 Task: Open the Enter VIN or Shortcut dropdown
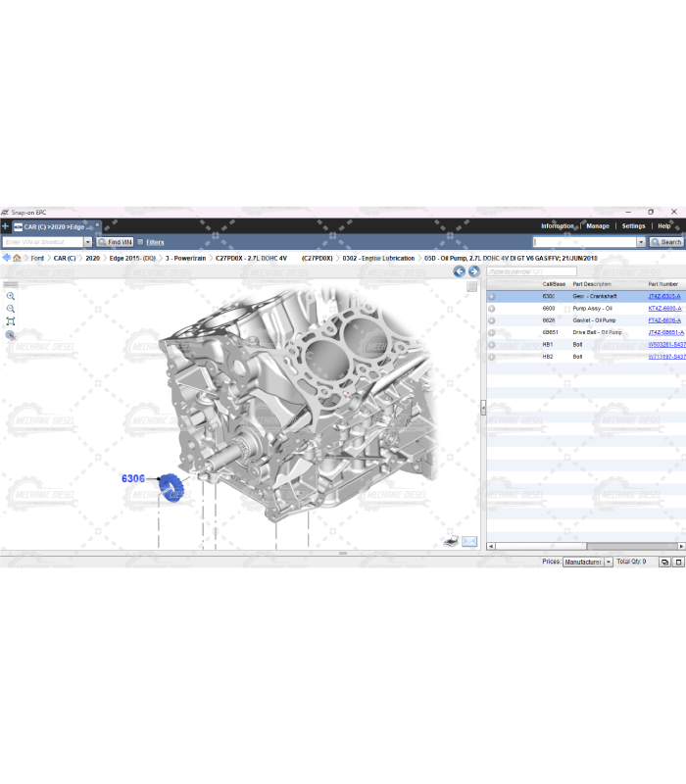coord(87,242)
